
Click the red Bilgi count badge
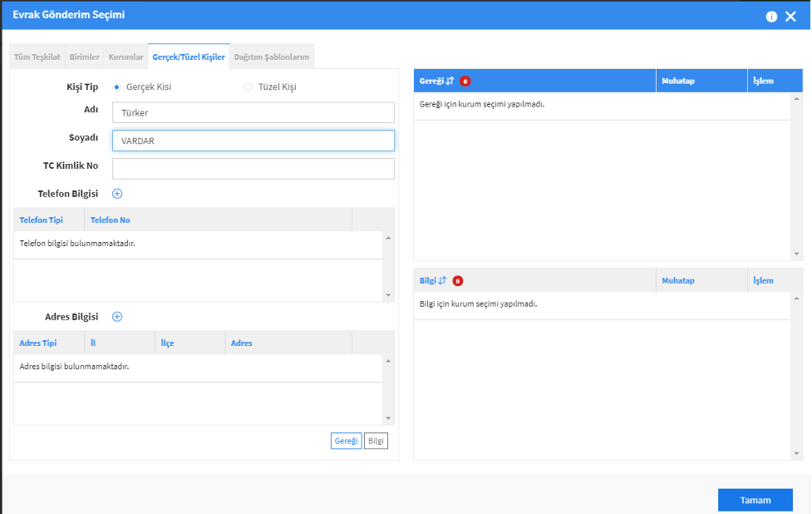(x=457, y=281)
